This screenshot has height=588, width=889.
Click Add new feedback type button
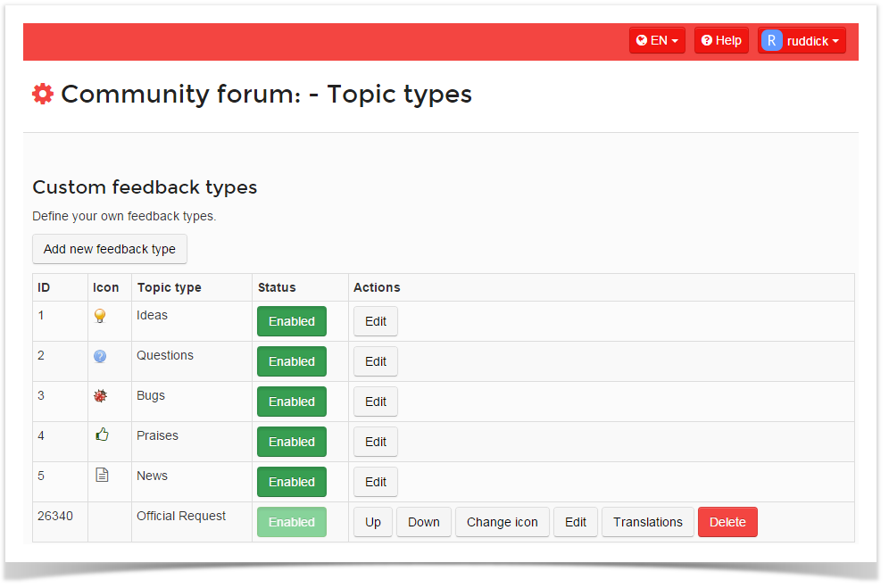[110, 249]
